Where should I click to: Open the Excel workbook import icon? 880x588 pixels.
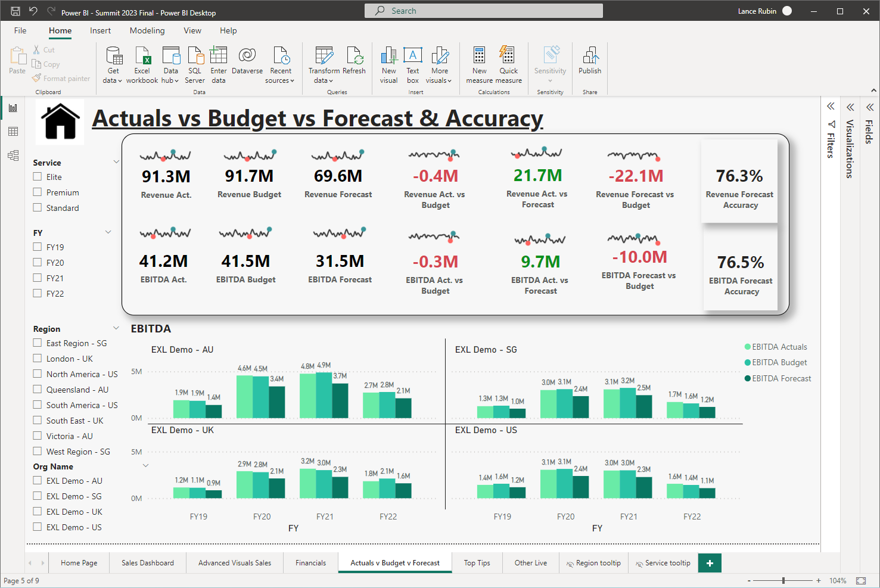click(x=142, y=57)
